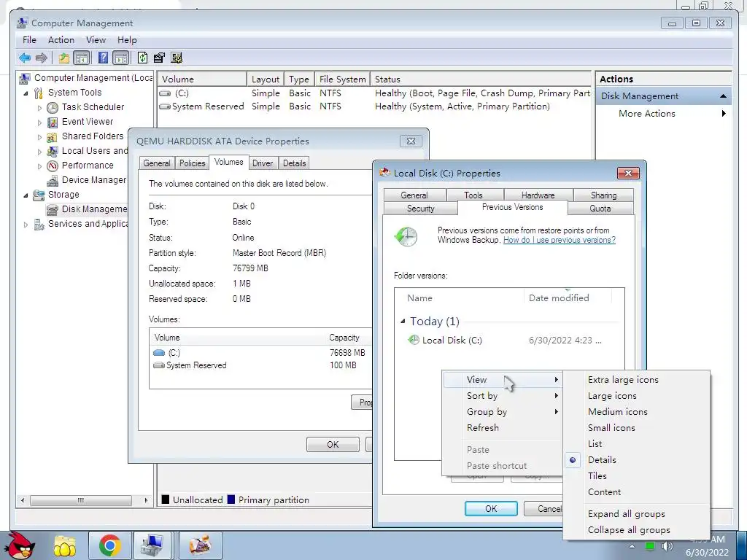Select the System Reserved row in volume list
747x560 pixels.
pyautogui.click(x=374, y=106)
